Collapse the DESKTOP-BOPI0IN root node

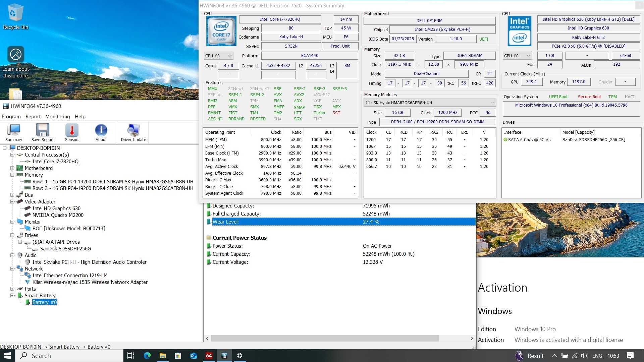point(4,148)
